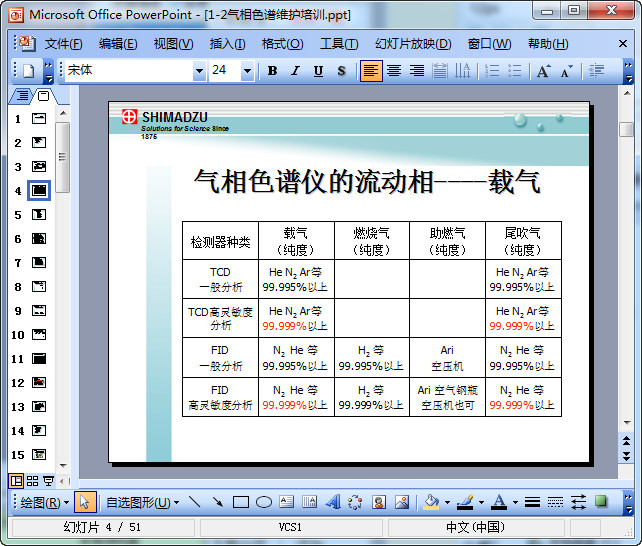Image resolution: width=642 pixels, height=546 pixels.
Task: Enable Center text alignment
Action: point(394,71)
